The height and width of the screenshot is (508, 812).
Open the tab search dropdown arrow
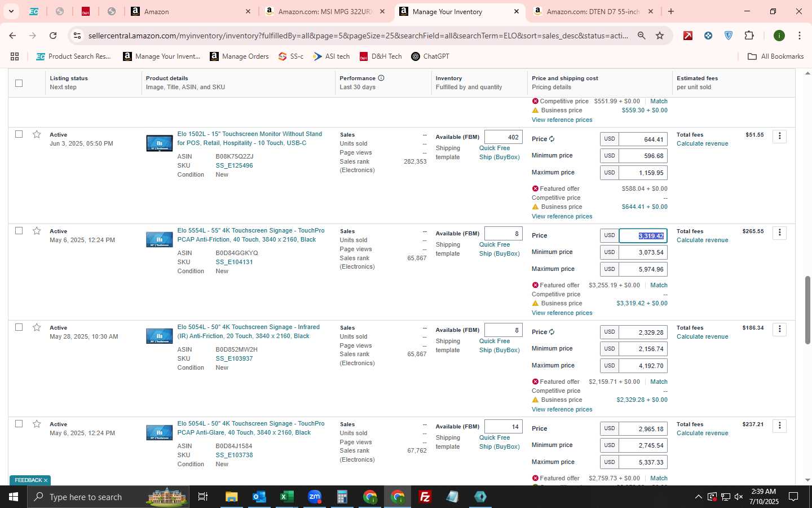(11, 11)
